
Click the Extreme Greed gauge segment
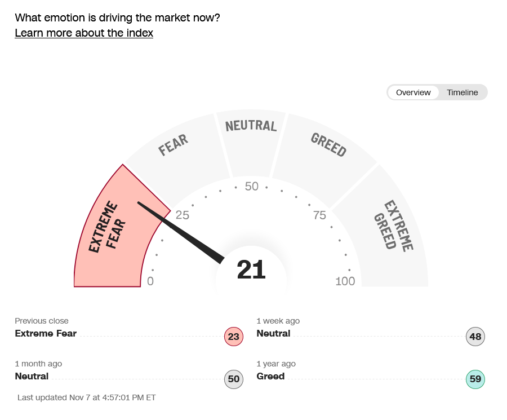[x=393, y=226]
